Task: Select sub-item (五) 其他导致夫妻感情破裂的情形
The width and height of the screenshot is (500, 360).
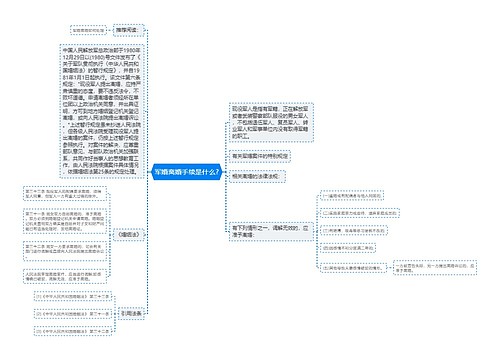Action: pos(353,268)
